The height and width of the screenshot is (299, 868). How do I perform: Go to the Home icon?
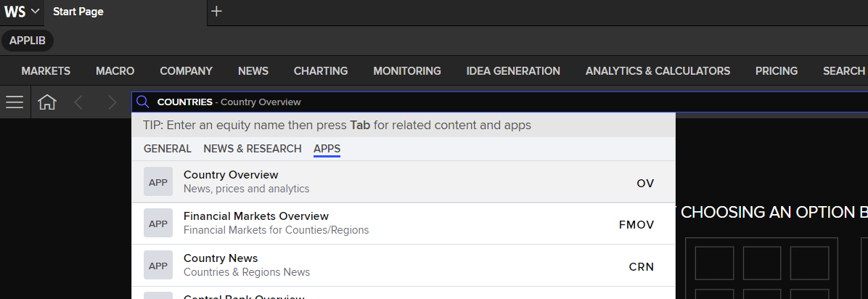(x=47, y=102)
